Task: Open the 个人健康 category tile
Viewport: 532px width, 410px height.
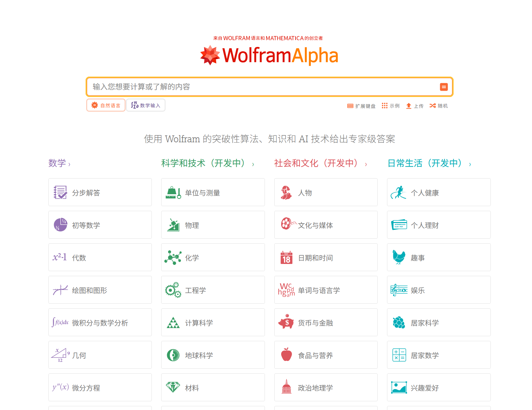Action: (x=438, y=192)
